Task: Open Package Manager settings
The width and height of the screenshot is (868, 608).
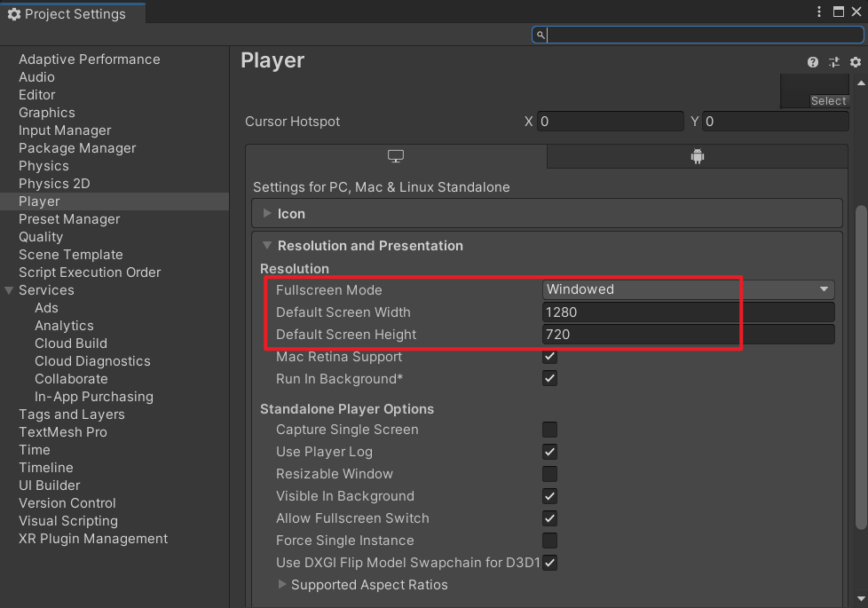Action: tap(77, 148)
